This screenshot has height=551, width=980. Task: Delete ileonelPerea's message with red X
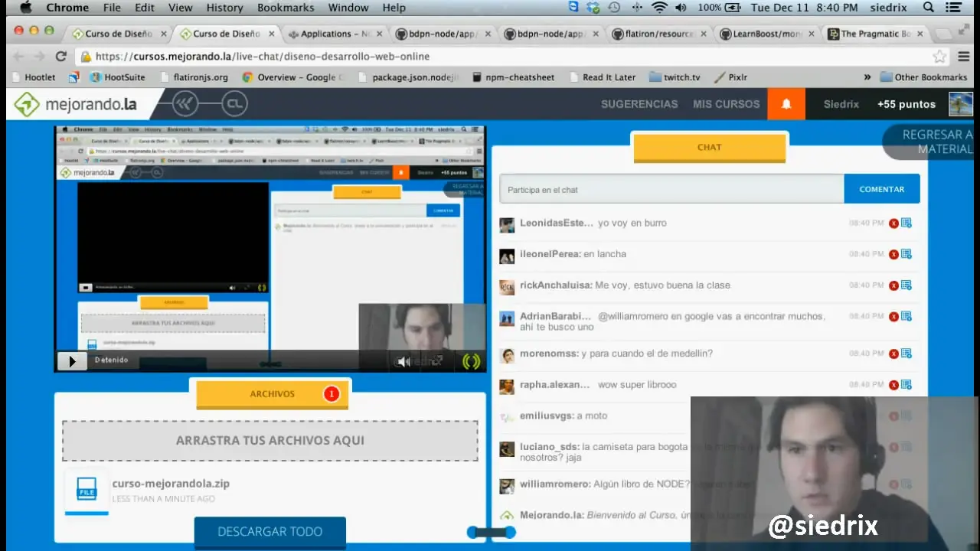pyautogui.click(x=893, y=254)
